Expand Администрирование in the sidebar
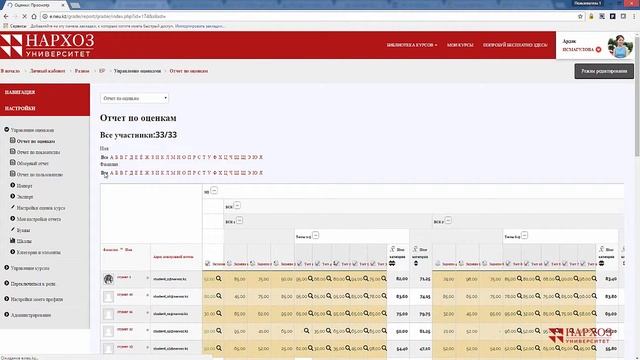 7,315
